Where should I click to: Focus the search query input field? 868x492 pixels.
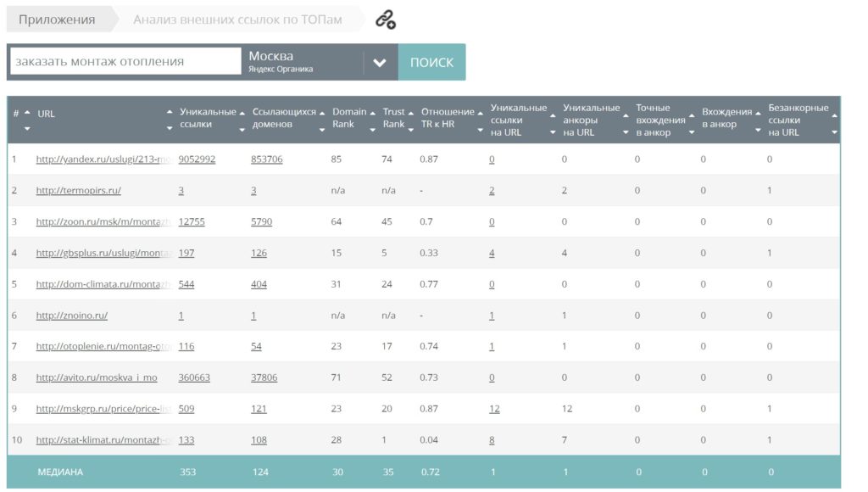pos(125,62)
